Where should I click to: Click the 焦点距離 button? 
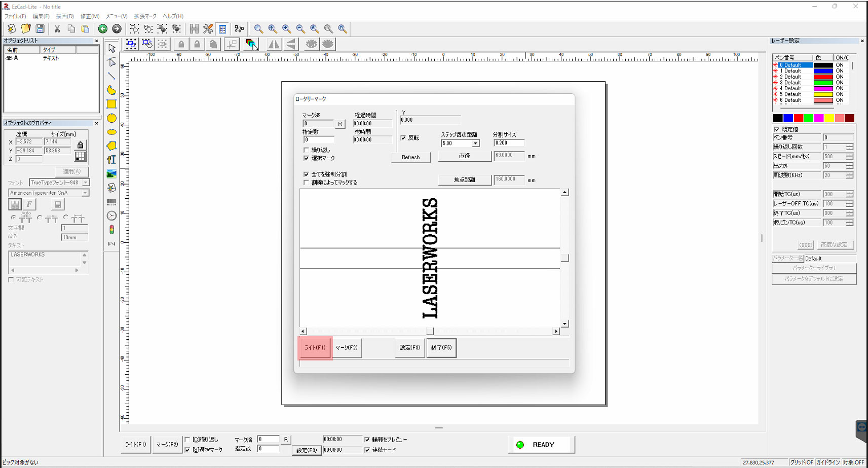(465, 180)
